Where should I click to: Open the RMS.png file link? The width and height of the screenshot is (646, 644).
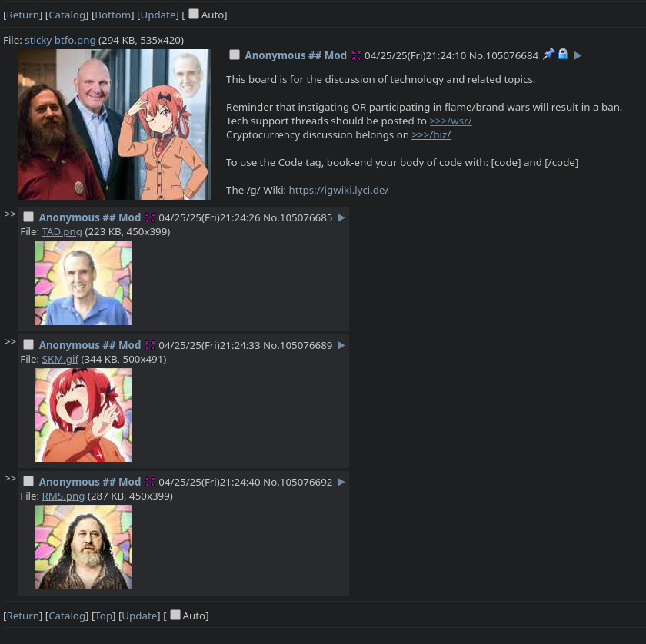tap(63, 496)
